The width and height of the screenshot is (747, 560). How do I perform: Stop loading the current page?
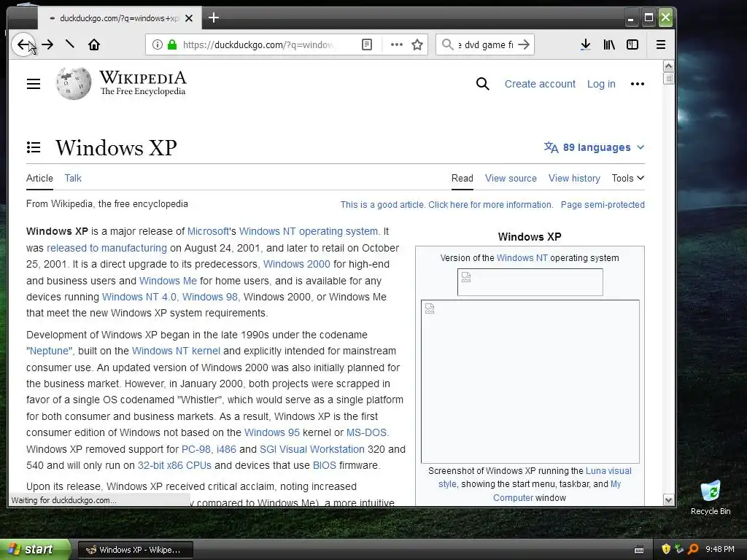70,44
